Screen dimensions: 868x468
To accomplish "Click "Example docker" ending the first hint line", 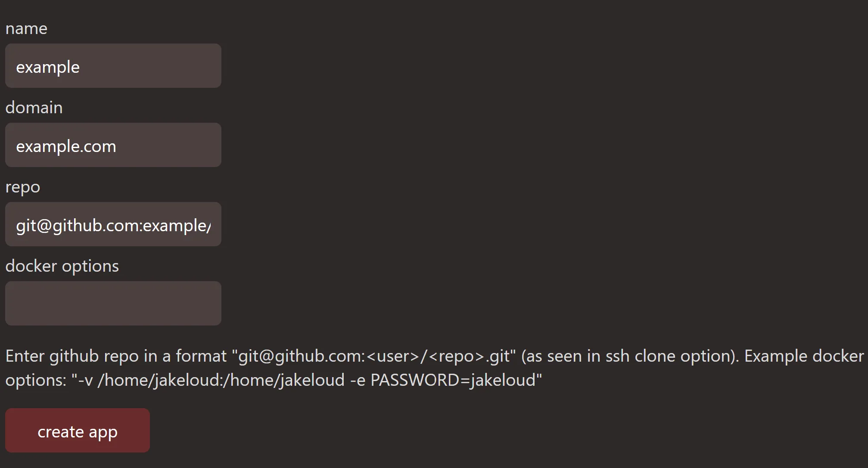I will (804, 356).
